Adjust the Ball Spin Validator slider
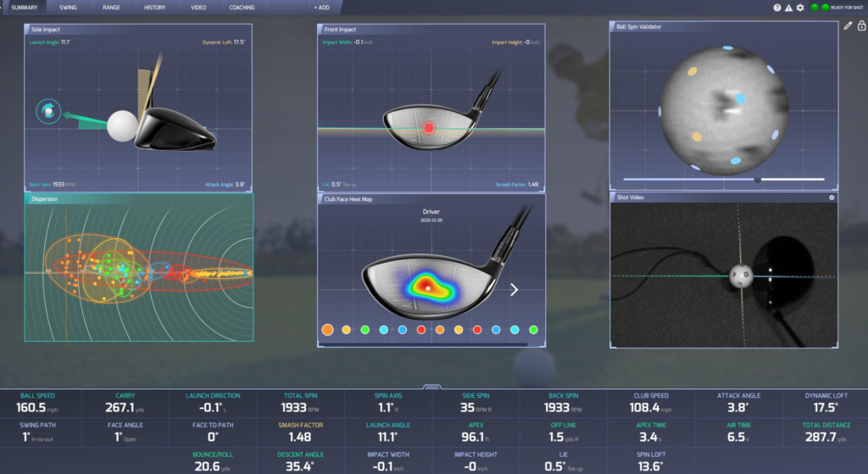Screen dimensions: 868x474 (757, 180)
